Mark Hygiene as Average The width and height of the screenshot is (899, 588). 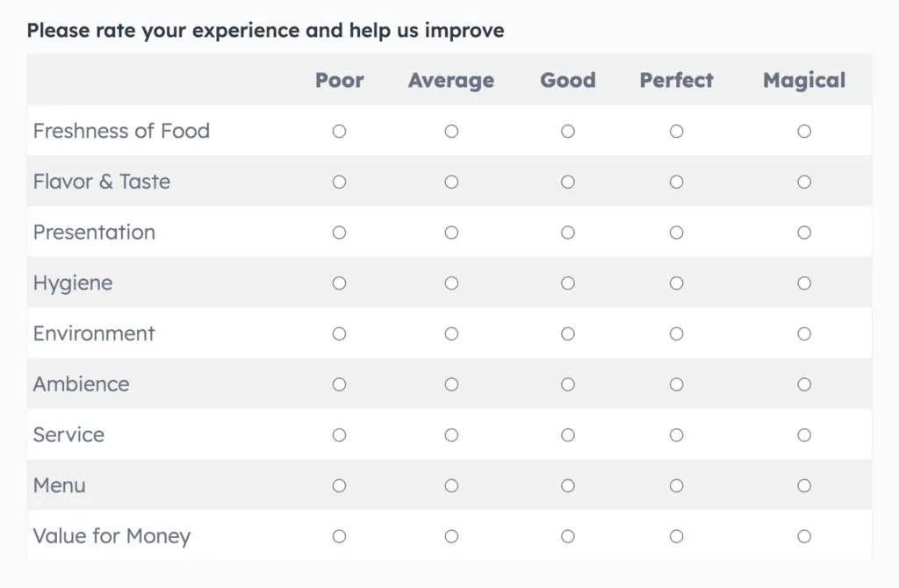coord(451,283)
